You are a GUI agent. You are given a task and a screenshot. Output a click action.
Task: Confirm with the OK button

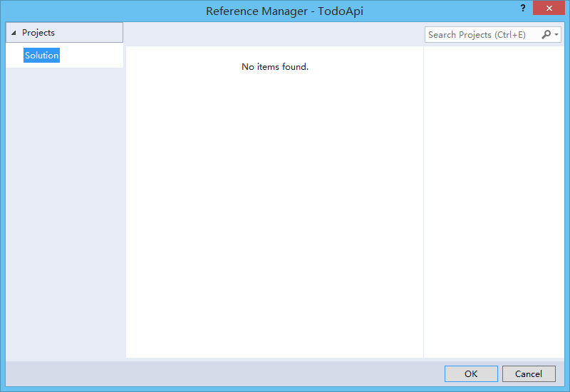(471, 373)
